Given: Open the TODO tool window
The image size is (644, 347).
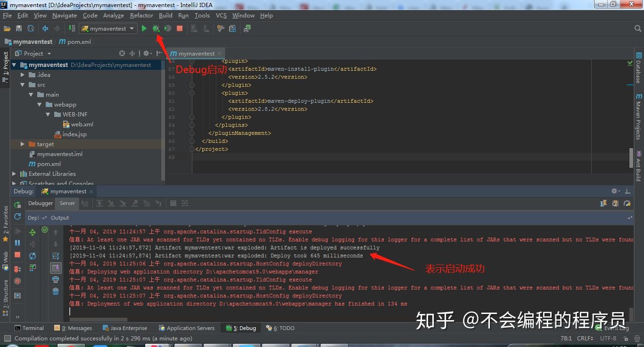Looking at the screenshot, I should point(280,328).
